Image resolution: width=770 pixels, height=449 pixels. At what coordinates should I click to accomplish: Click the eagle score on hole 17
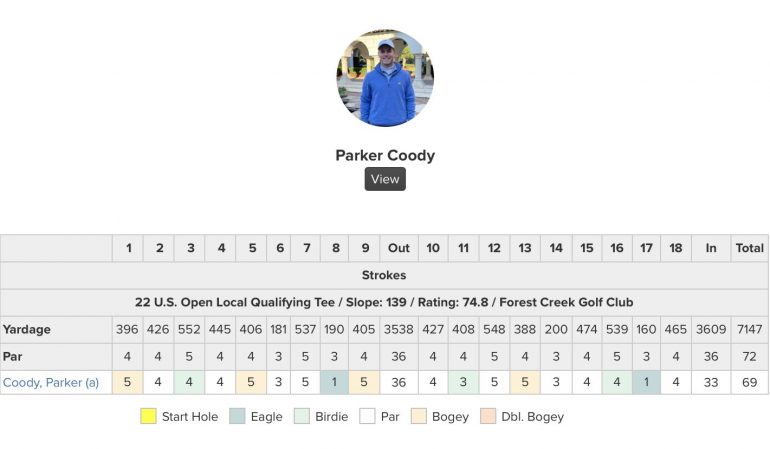pos(646,382)
